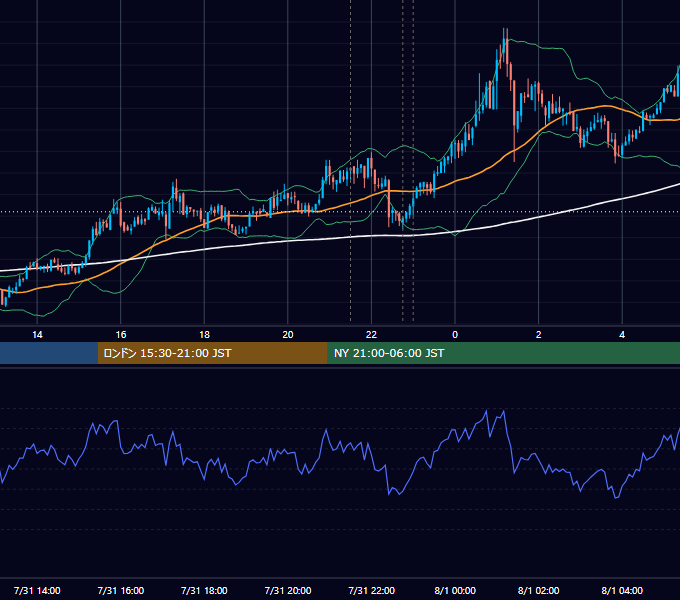Click the 0 hour axis label
The height and width of the screenshot is (600, 680).
pos(455,335)
